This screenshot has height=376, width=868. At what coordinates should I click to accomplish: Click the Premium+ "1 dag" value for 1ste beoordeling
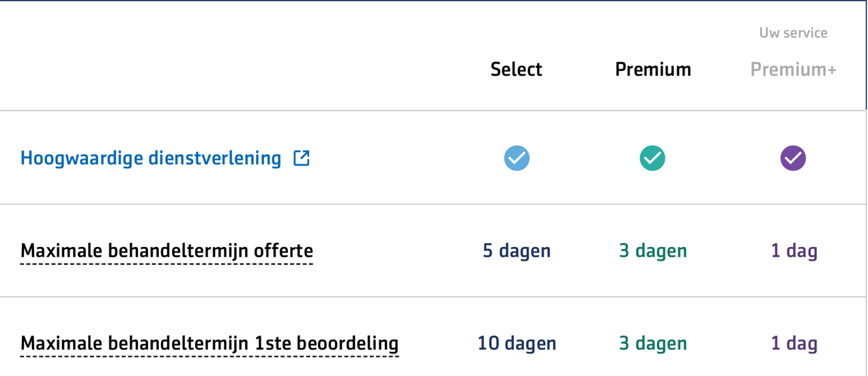pyautogui.click(x=794, y=343)
